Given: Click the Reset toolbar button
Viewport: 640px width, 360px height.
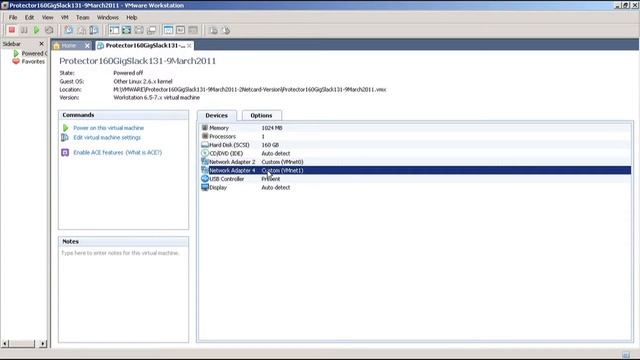Looking at the screenshot, I should tap(49, 30).
